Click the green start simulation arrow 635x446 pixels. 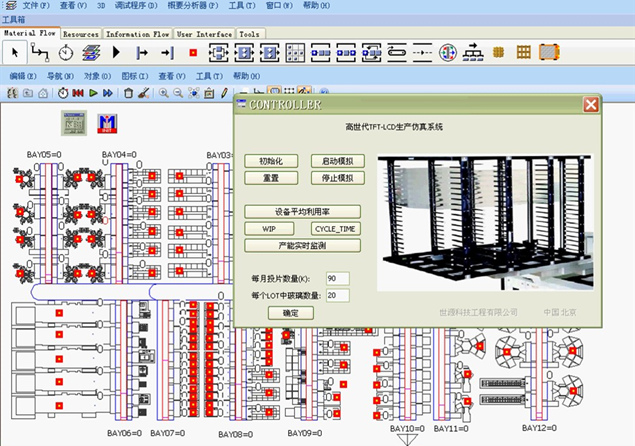click(x=93, y=93)
